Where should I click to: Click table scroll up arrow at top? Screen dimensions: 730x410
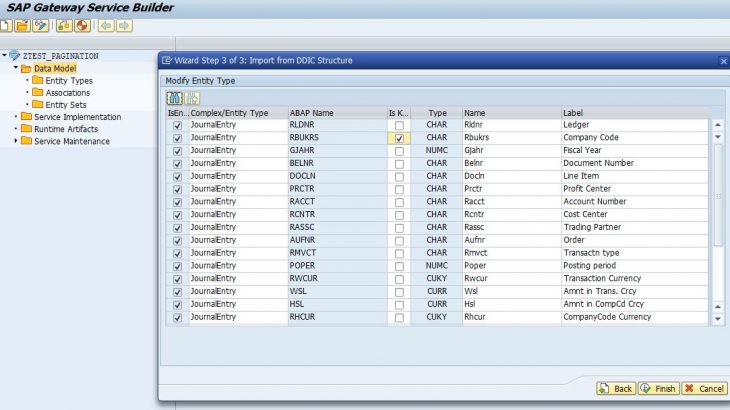click(x=717, y=125)
